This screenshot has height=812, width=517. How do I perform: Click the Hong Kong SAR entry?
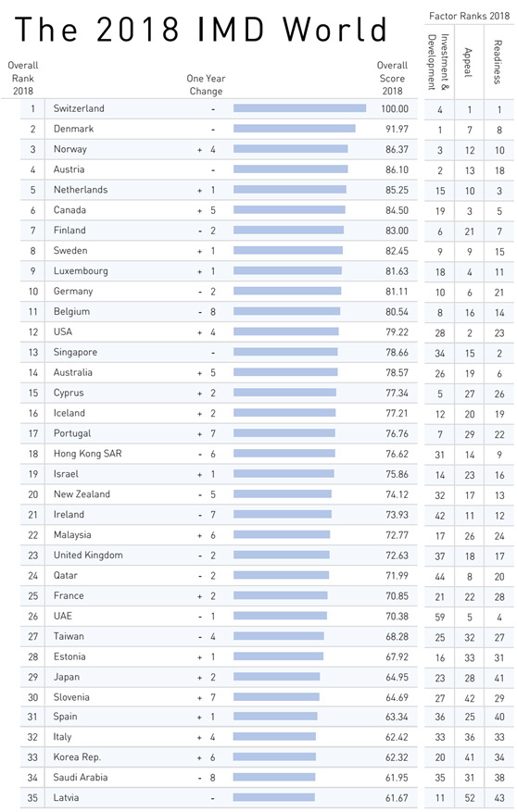[87, 454]
